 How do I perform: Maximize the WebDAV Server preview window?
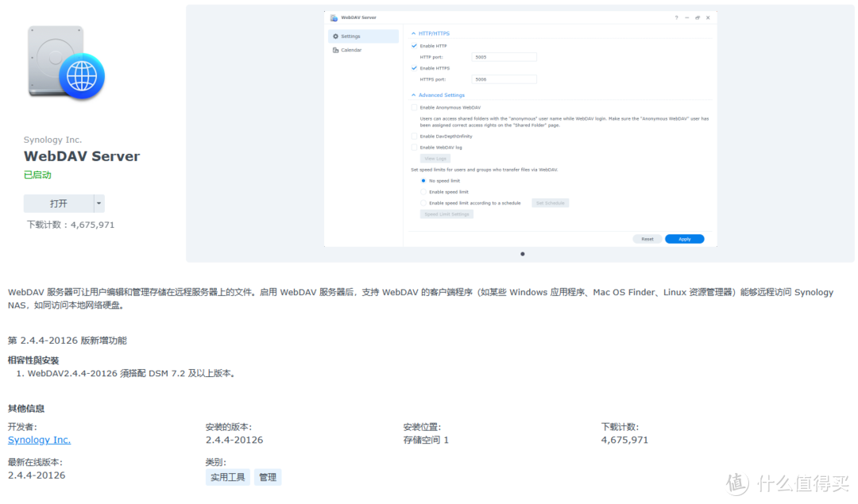[698, 17]
